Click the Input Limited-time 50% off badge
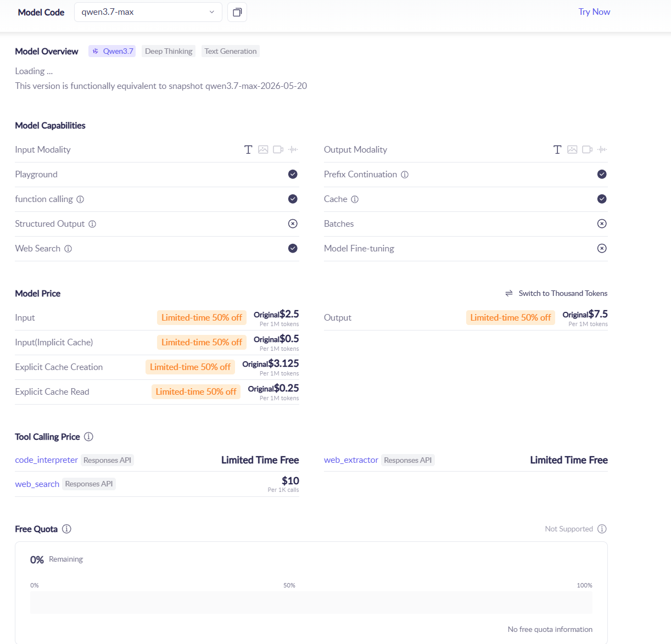The width and height of the screenshot is (671, 644). click(x=202, y=317)
